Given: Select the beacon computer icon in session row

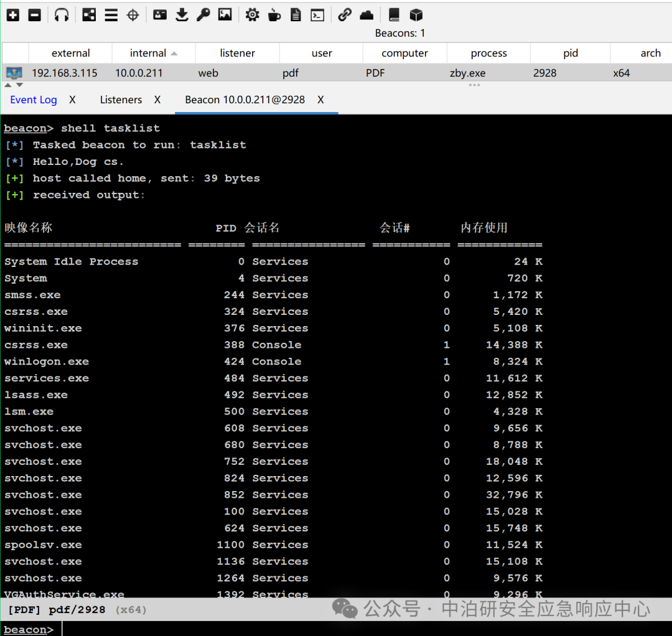Looking at the screenshot, I should (x=14, y=73).
